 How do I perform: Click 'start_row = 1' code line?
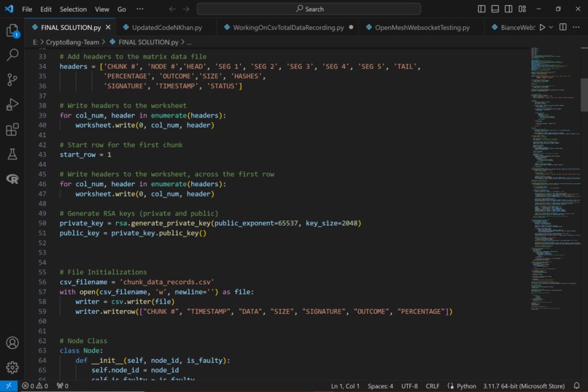tap(85, 155)
